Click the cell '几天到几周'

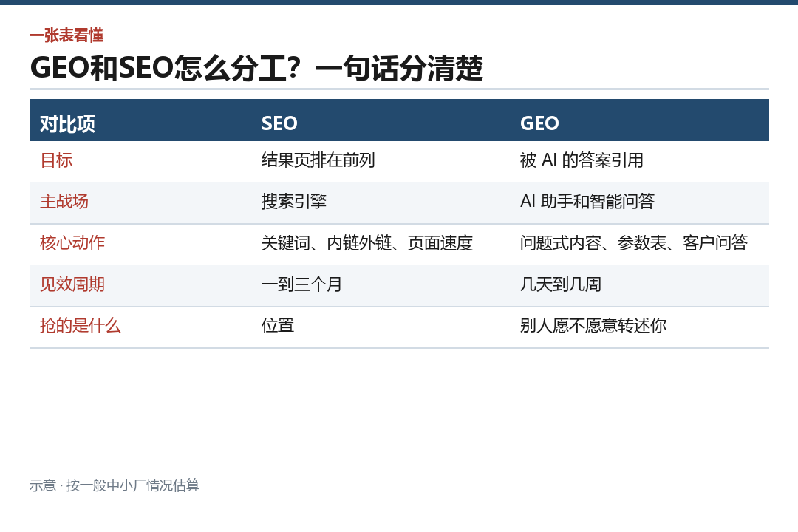pos(560,284)
